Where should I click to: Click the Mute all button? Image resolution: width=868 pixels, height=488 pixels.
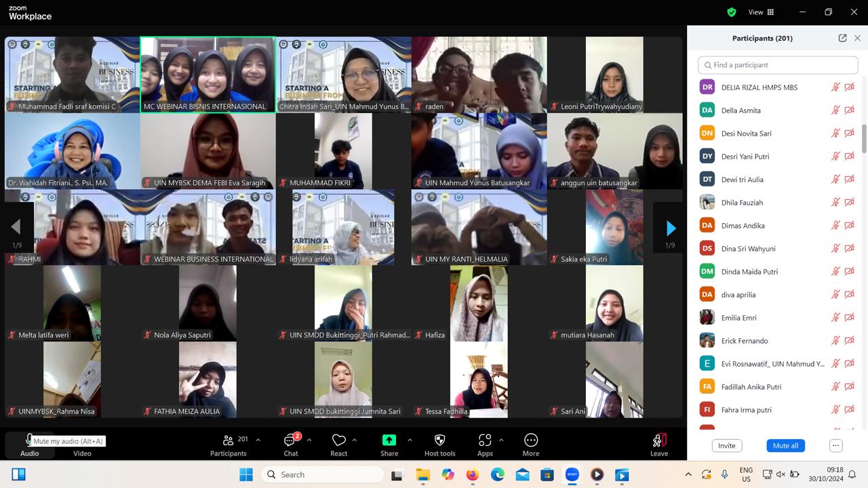tap(785, 445)
